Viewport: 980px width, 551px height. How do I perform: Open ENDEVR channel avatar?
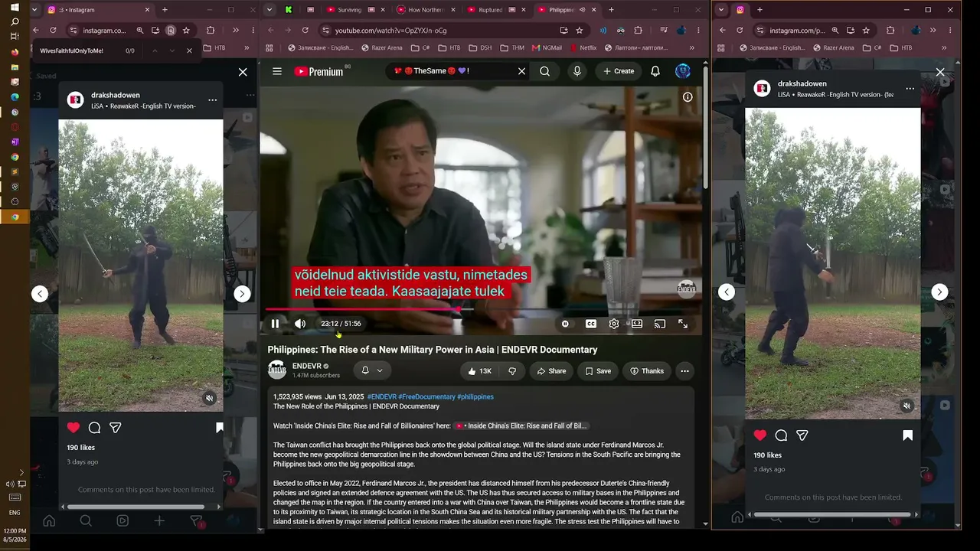pos(277,370)
